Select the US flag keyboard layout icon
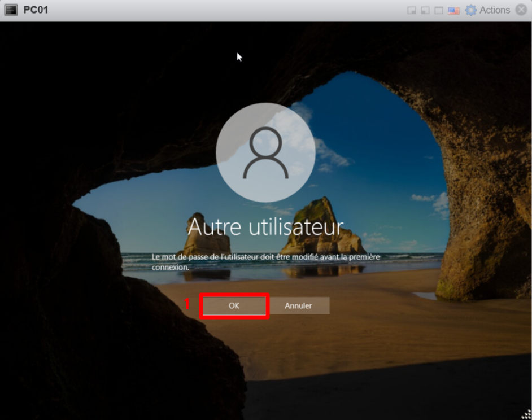532x420 pixels. click(453, 10)
